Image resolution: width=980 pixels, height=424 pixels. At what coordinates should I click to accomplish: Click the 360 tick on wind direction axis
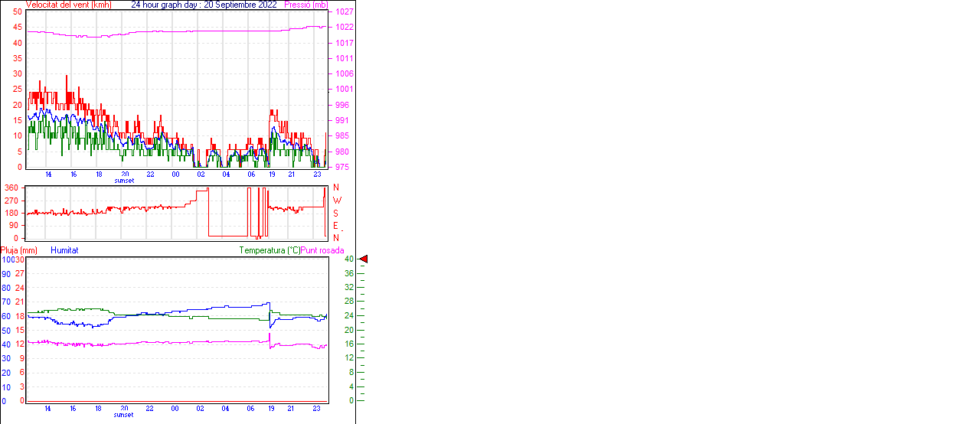pos(12,188)
